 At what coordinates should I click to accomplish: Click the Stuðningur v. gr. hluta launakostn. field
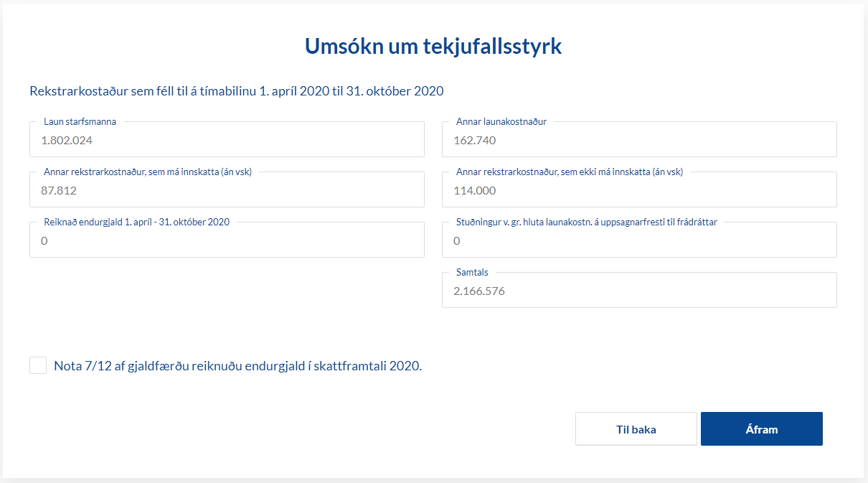(x=638, y=241)
